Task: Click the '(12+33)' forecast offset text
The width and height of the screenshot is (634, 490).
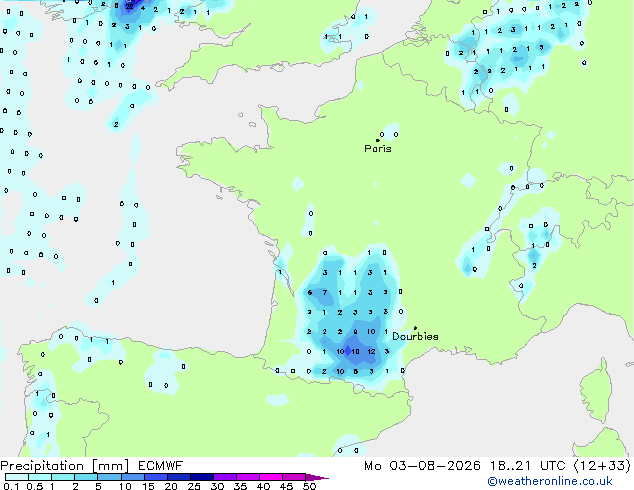Action: pyautogui.click(x=602, y=466)
